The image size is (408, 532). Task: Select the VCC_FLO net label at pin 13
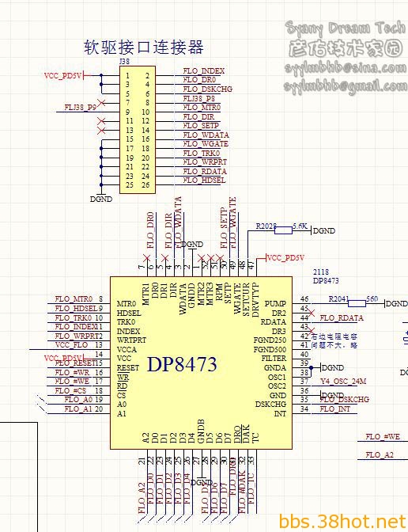pyautogui.click(x=71, y=345)
